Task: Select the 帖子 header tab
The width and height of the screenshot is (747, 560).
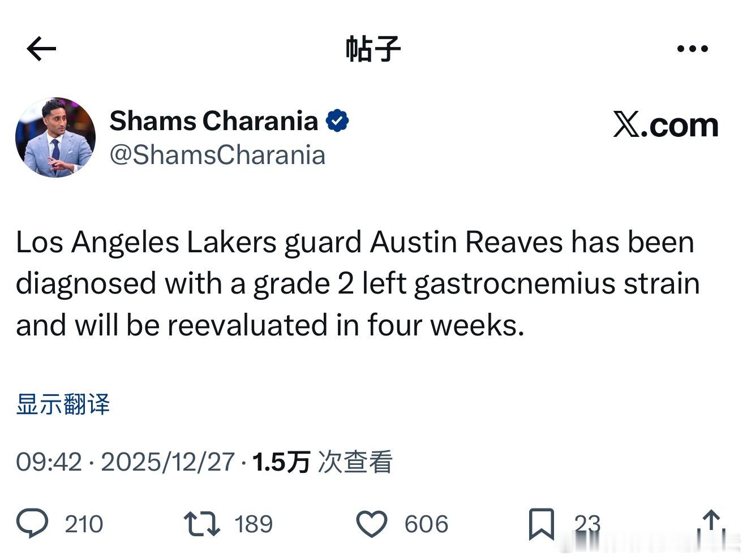Action: 373,48
